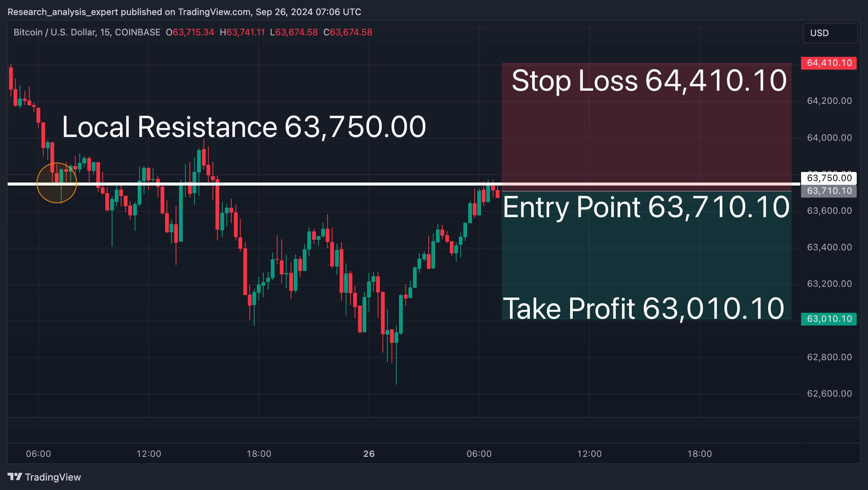Click the 12:00 label right of 06:00
Viewport: 868px width, 490px height.
[x=149, y=453]
